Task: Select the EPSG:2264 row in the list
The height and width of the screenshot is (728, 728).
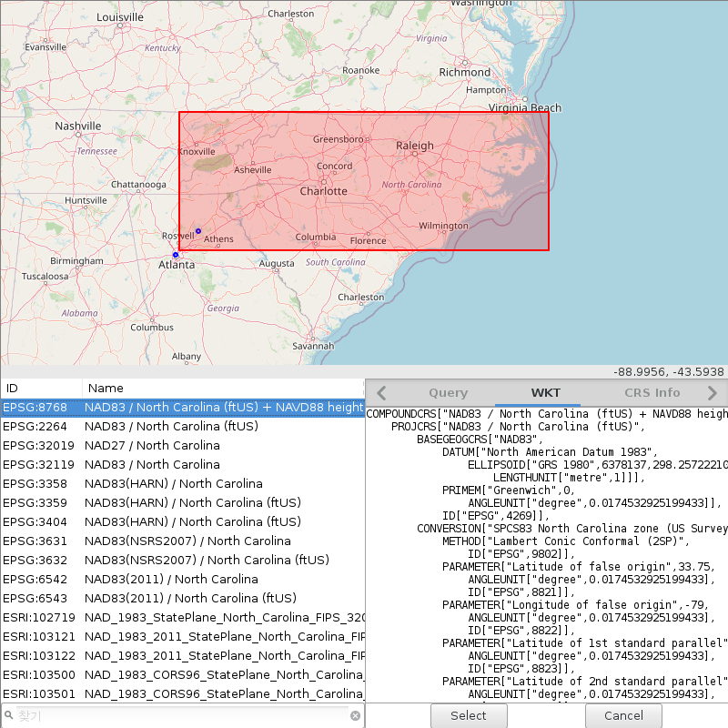Action: 182,427
